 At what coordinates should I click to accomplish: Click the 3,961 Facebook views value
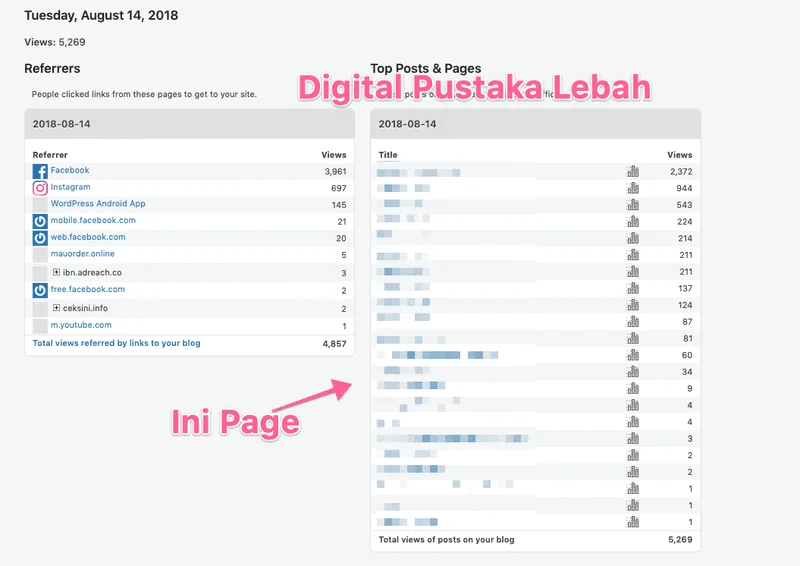335,171
